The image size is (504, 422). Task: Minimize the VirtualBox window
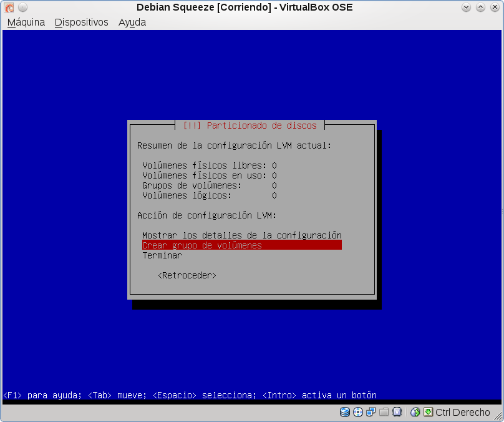[x=466, y=7]
